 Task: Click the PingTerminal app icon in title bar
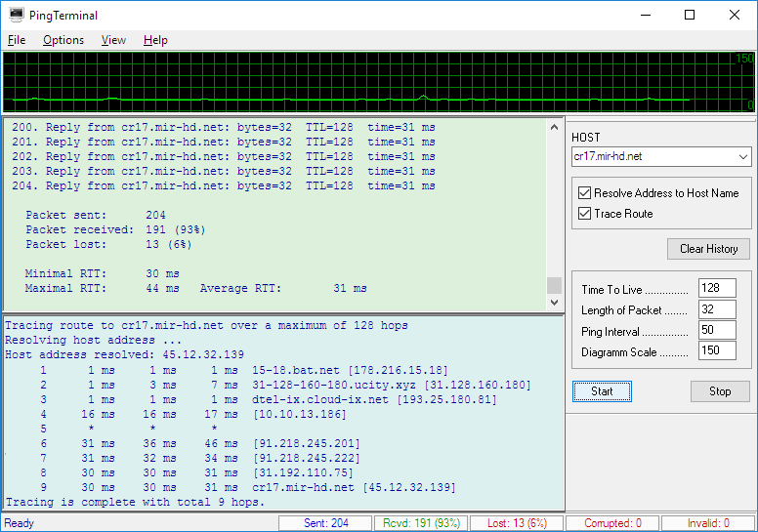tap(16, 15)
